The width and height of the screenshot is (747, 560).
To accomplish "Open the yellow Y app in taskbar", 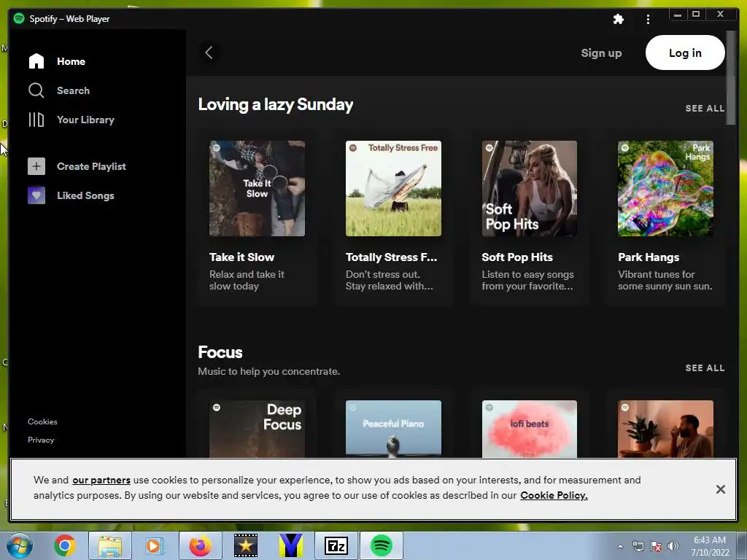I will (x=291, y=545).
